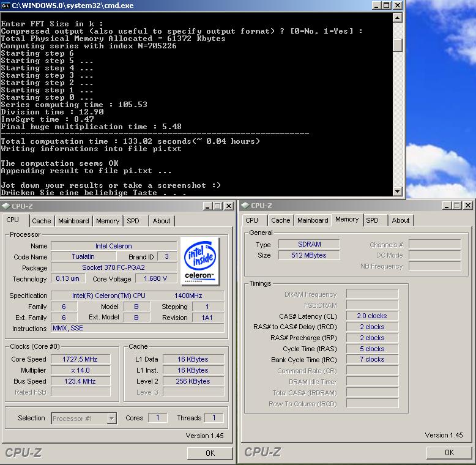Click the tRC '7 clocks' value
Image resolution: width=476 pixels, height=465 pixels.
point(372,359)
